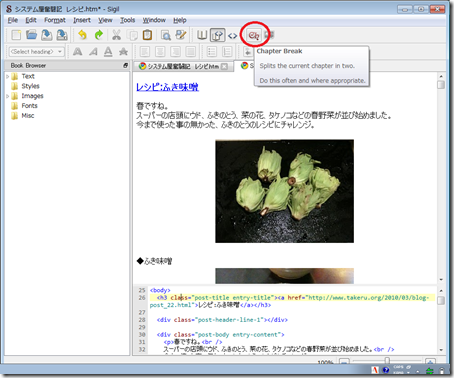This screenshot has width=454, height=378.
Task: Click green network arrows tray icon
Action: 430,370
